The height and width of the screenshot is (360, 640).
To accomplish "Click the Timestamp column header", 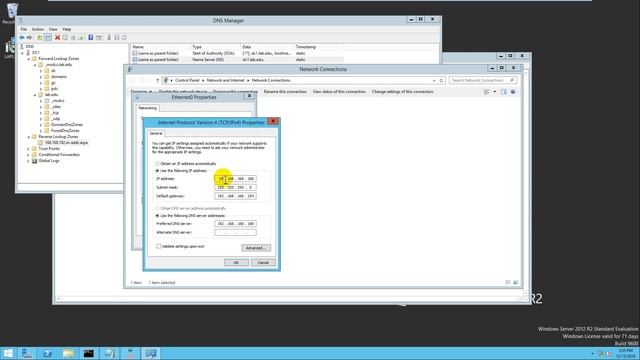I will (x=318, y=47).
